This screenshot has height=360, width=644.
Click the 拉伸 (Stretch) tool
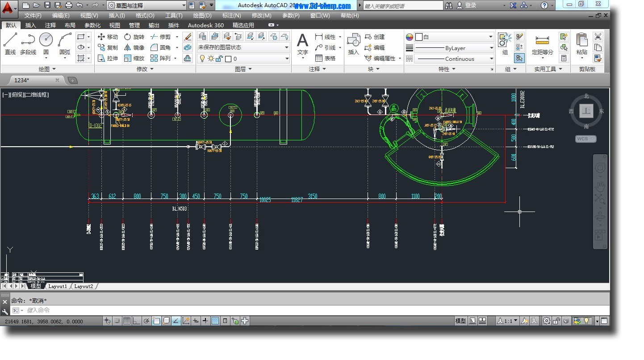tap(108, 58)
